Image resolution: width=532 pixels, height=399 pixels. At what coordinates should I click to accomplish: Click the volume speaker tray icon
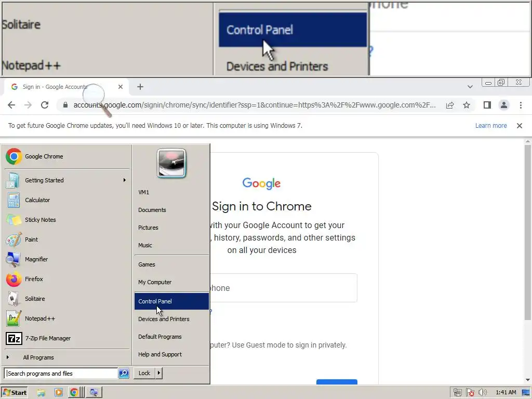pyautogui.click(x=483, y=393)
